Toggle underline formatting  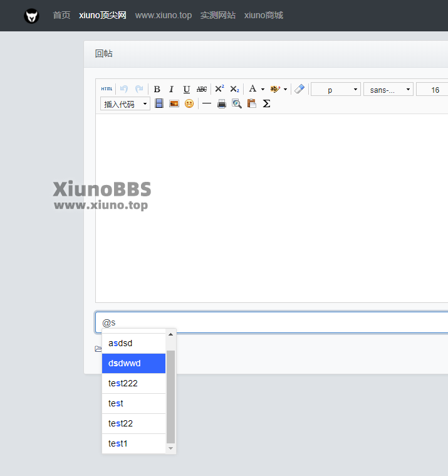tap(186, 89)
